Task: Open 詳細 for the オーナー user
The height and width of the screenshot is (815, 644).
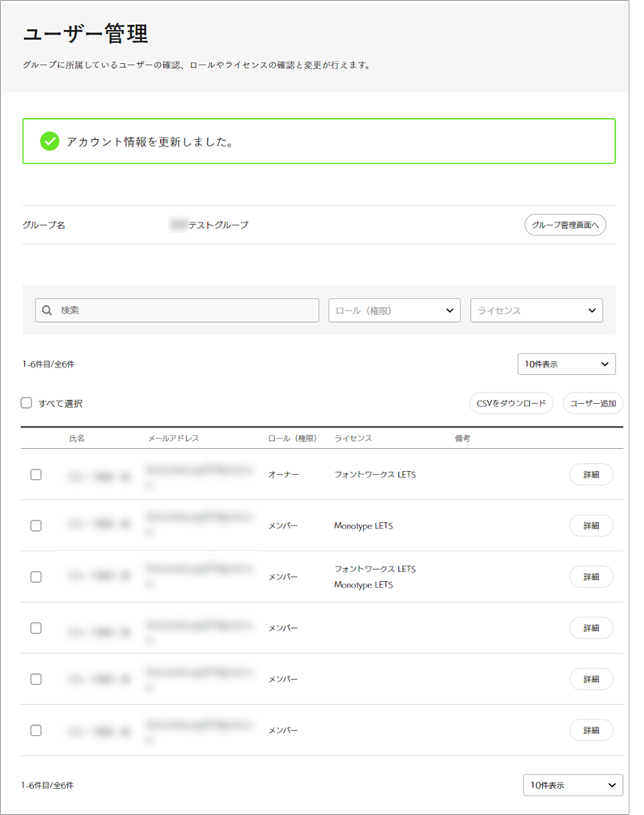Action: (x=591, y=475)
